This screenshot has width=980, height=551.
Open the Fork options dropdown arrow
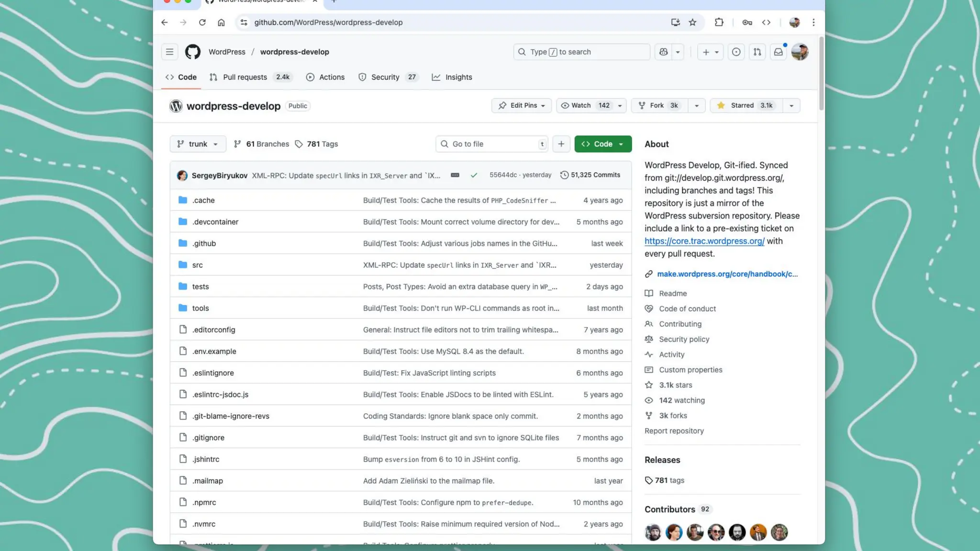(696, 105)
